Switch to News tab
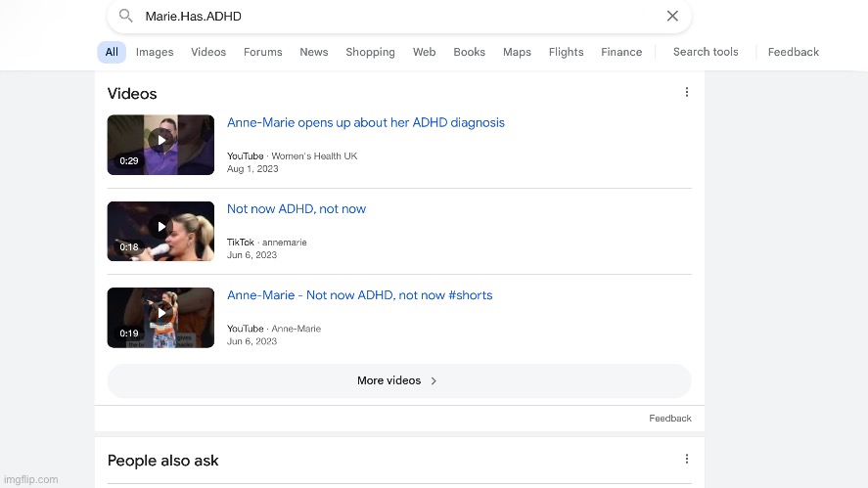The width and height of the screenshot is (868, 488). [x=314, y=52]
